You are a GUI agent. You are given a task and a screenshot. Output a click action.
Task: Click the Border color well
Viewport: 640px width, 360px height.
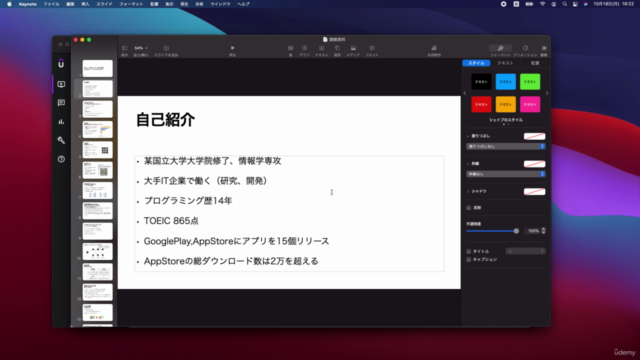pos(534,164)
